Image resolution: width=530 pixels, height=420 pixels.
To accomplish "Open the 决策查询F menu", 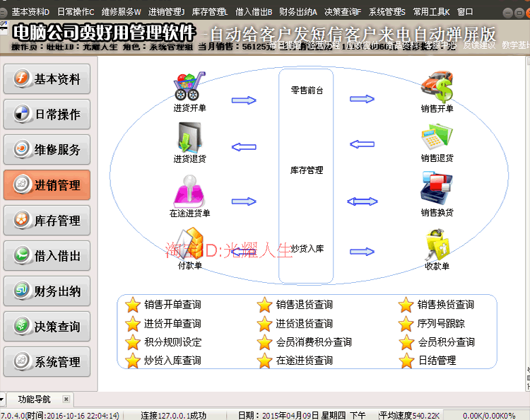I will click(343, 12).
